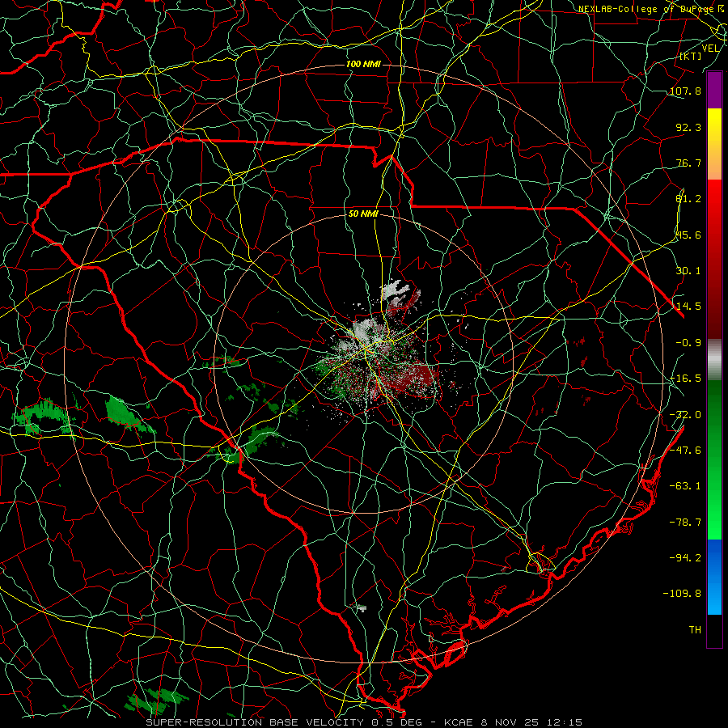Select the -32.0 legend value

coord(685,415)
